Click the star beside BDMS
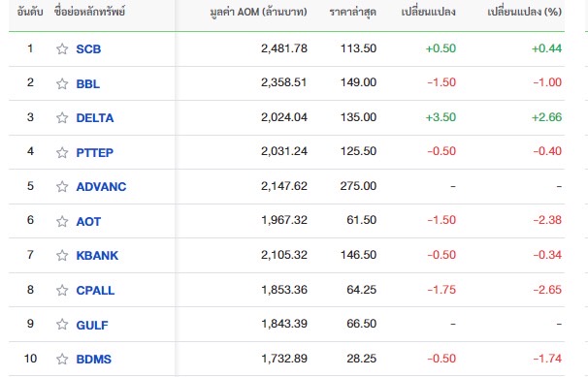 62,359
